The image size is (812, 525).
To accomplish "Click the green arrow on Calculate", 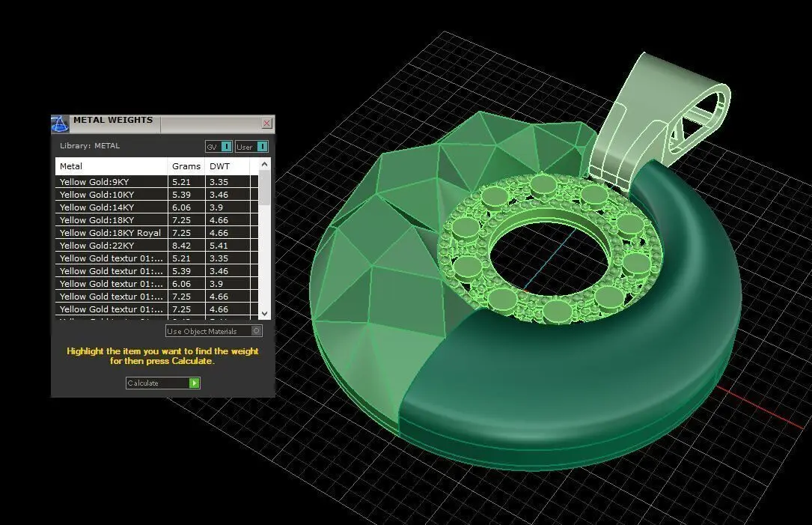I will [x=194, y=383].
